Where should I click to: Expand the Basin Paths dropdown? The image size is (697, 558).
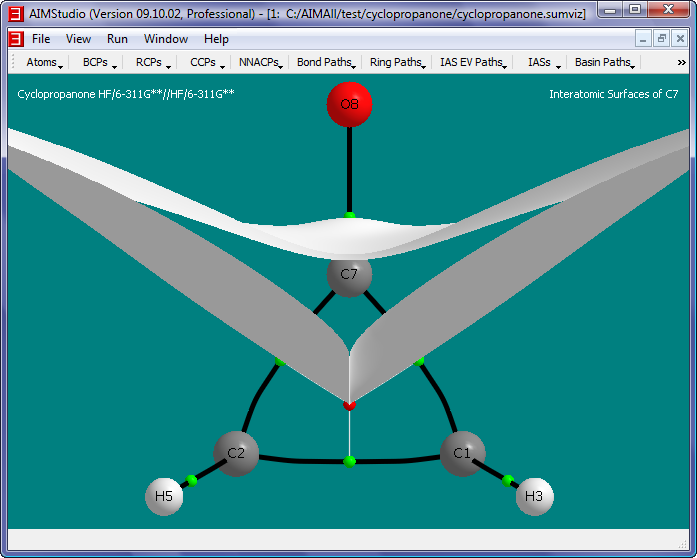(x=605, y=62)
